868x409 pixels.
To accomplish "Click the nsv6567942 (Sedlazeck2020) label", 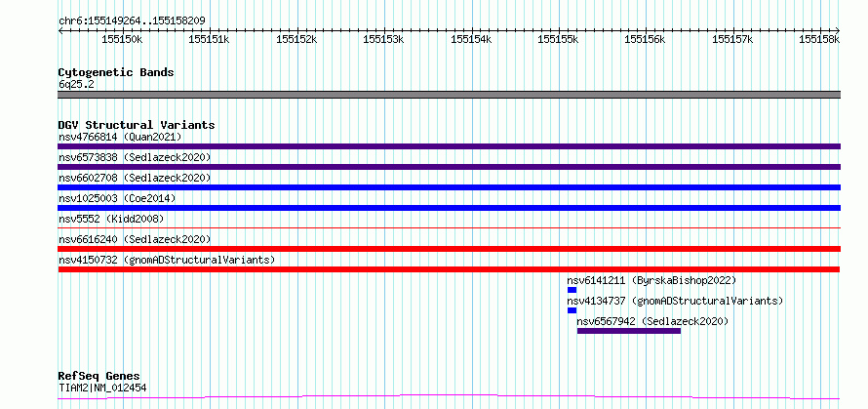I will [x=652, y=321].
